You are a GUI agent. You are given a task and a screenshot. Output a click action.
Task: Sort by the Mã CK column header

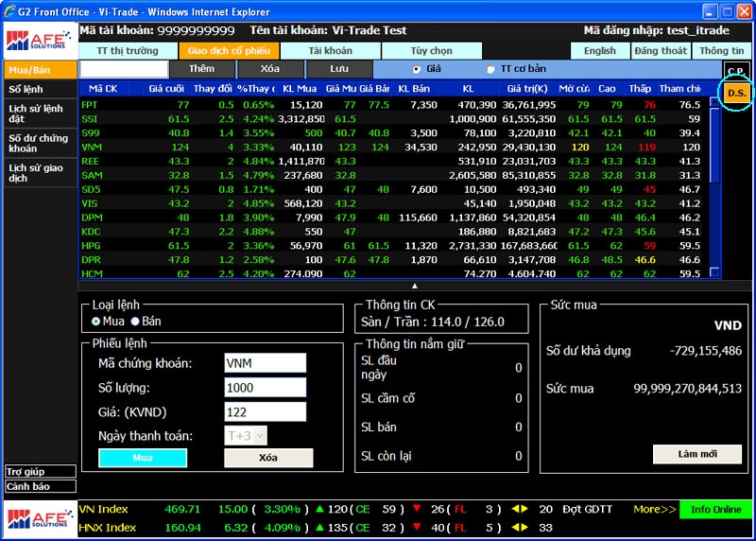pos(103,89)
